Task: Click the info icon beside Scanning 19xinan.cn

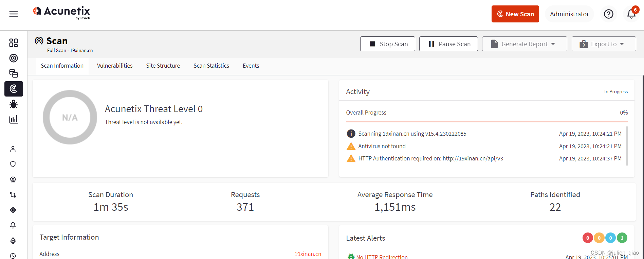Action: tap(351, 134)
